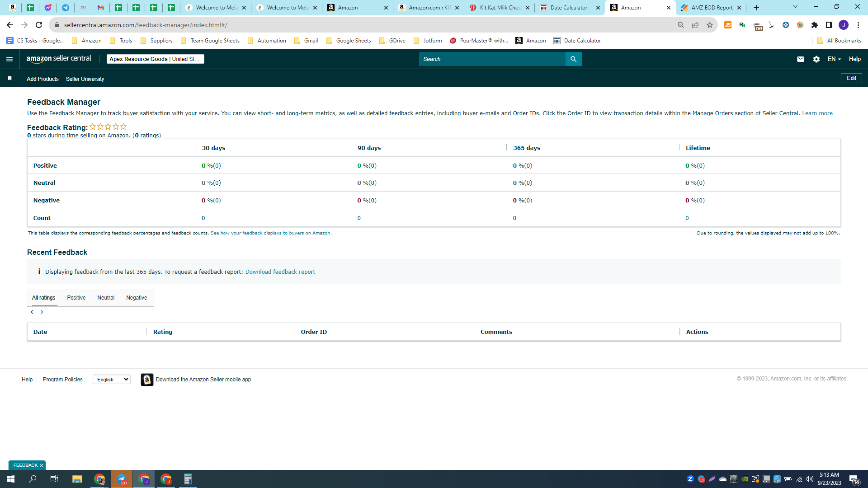Open File Explorer from the taskbar
Viewport: 868px width, 488px height.
click(77, 479)
